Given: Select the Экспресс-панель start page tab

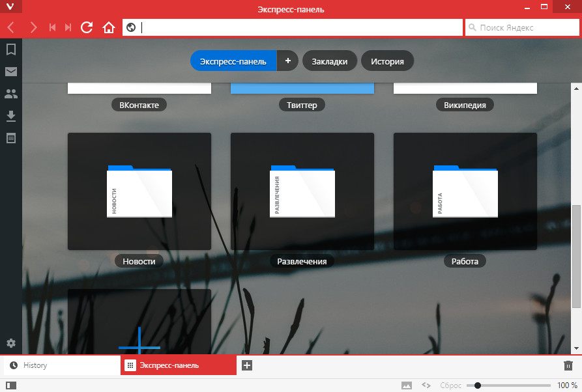Looking at the screenshot, I should pyautogui.click(x=233, y=61).
